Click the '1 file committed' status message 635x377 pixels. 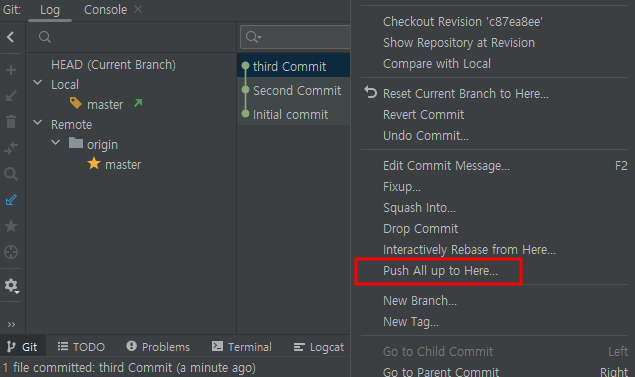pos(129,368)
